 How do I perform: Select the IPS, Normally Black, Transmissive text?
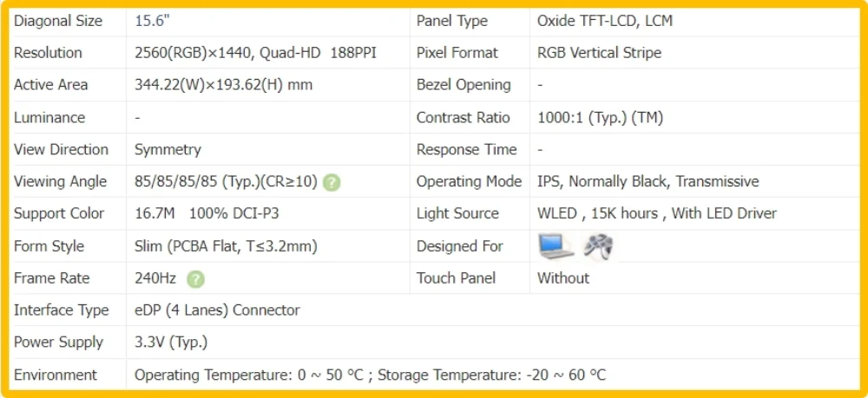(x=648, y=182)
